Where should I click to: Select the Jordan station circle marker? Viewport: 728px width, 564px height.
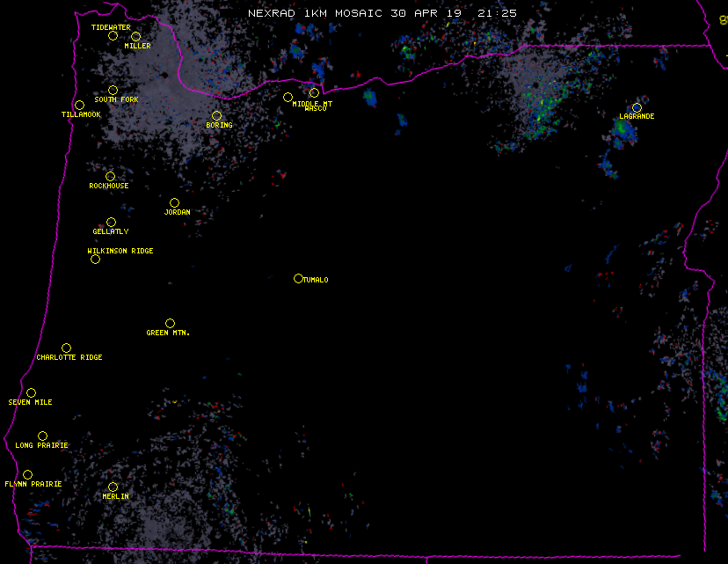tap(174, 202)
